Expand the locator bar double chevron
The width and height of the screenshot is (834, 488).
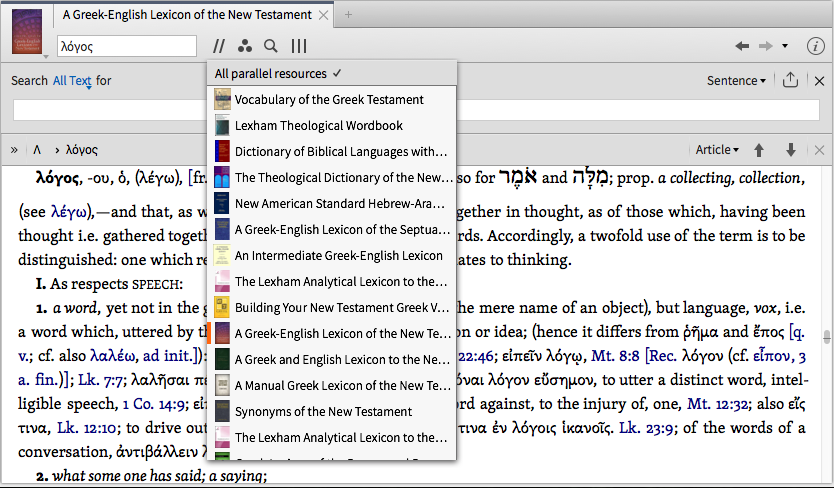(x=14, y=150)
